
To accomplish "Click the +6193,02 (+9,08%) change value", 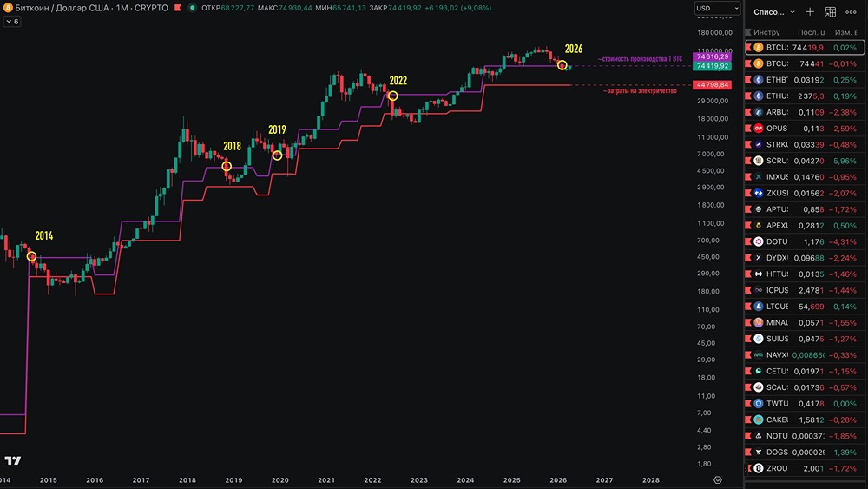I will tap(457, 8).
